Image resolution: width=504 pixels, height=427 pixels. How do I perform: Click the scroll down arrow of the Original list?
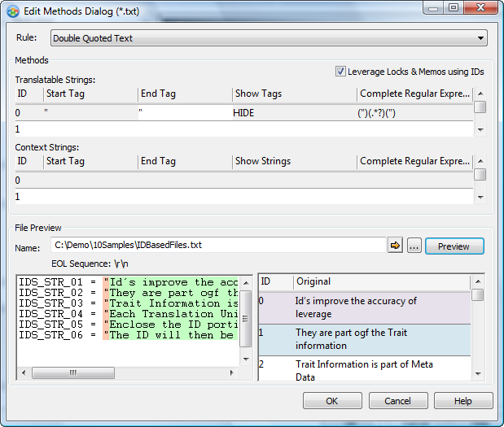click(478, 373)
